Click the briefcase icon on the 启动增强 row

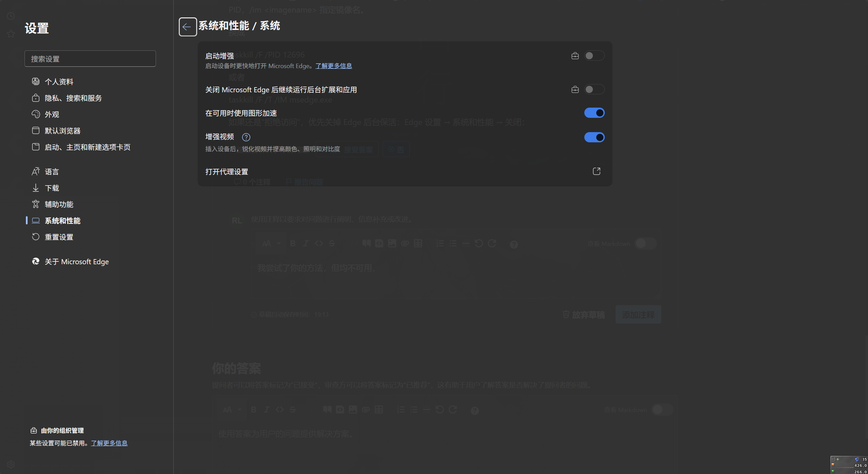[x=575, y=56]
